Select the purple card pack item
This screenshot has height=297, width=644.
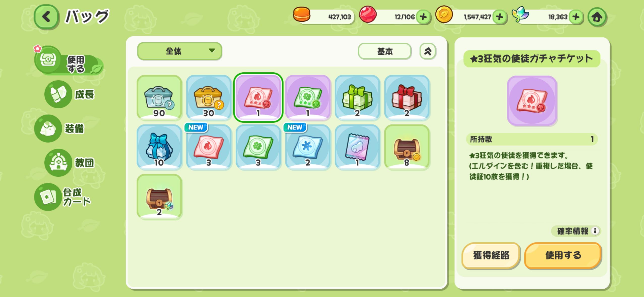pyautogui.click(x=357, y=147)
